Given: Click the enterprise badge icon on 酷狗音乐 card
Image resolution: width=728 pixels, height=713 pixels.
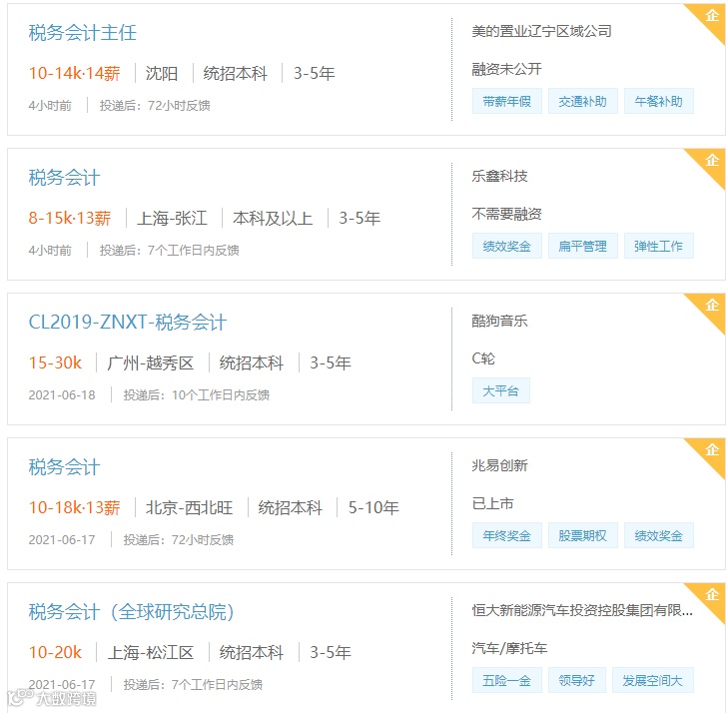Looking at the screenshot, I should pos(712,306).
